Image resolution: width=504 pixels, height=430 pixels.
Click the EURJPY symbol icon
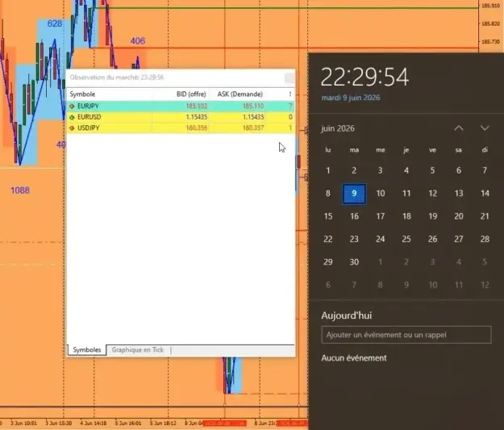[x=72, y=106]
